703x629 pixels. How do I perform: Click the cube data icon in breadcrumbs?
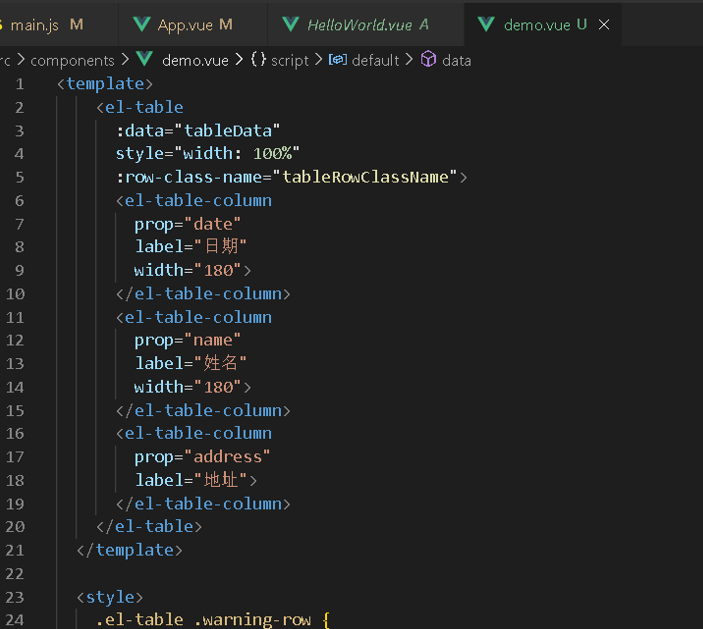tap(428, 60)
